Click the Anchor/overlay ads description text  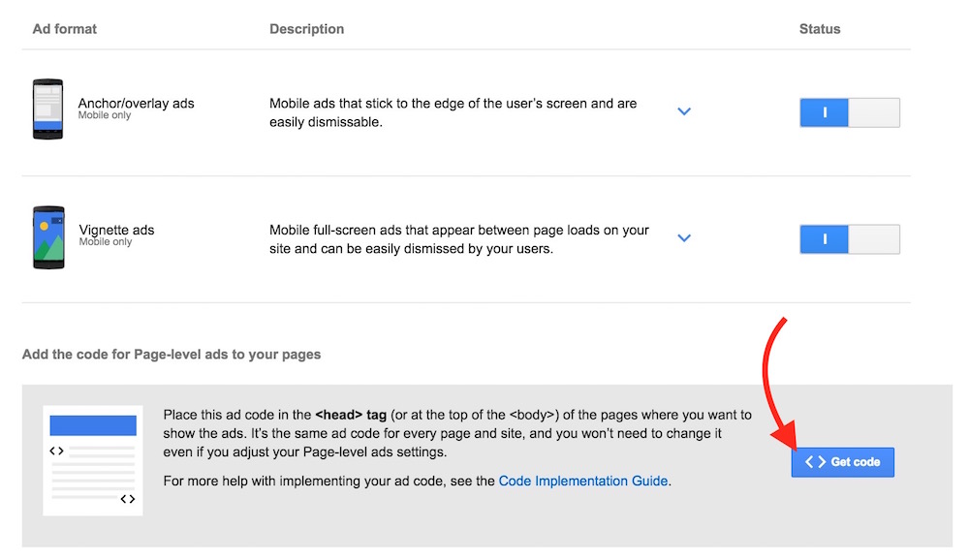pos(453,112)
